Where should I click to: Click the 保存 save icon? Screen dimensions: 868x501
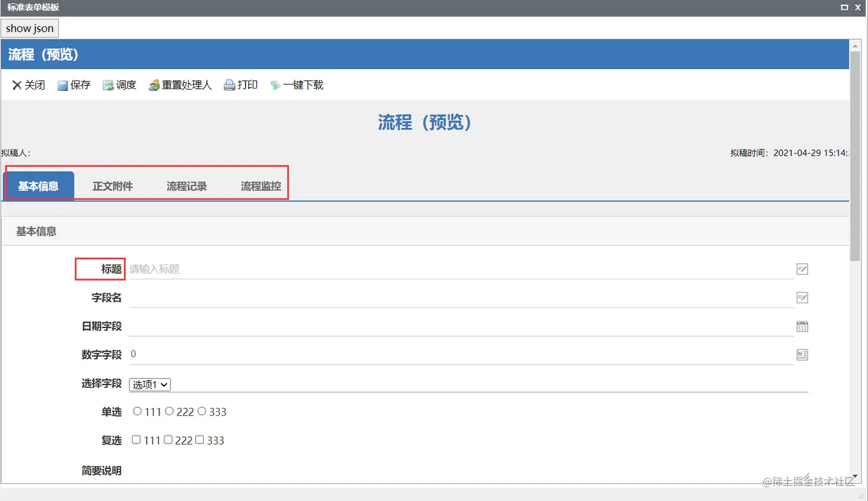pos(63,86)
